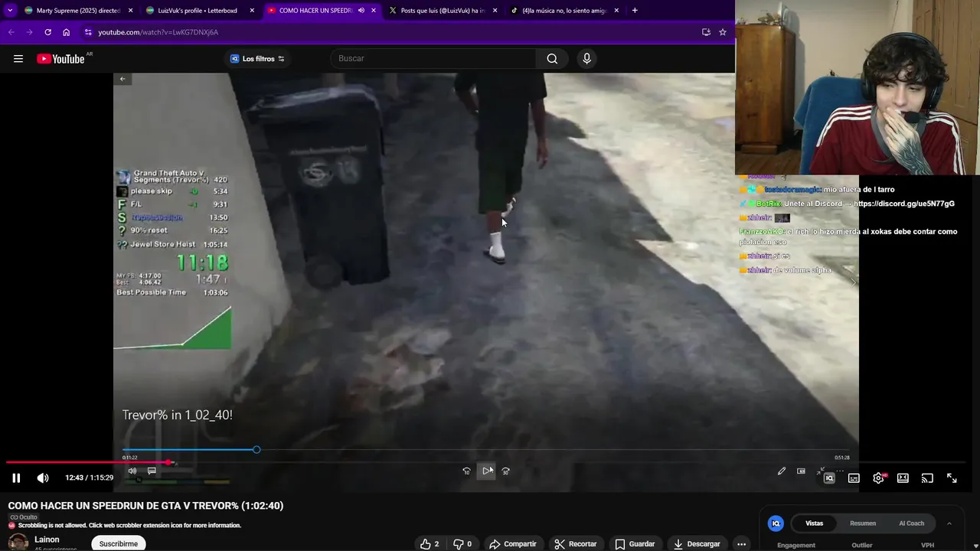Click the IQ extension icon in player
The image size is (980, 551).
point(829,478)
